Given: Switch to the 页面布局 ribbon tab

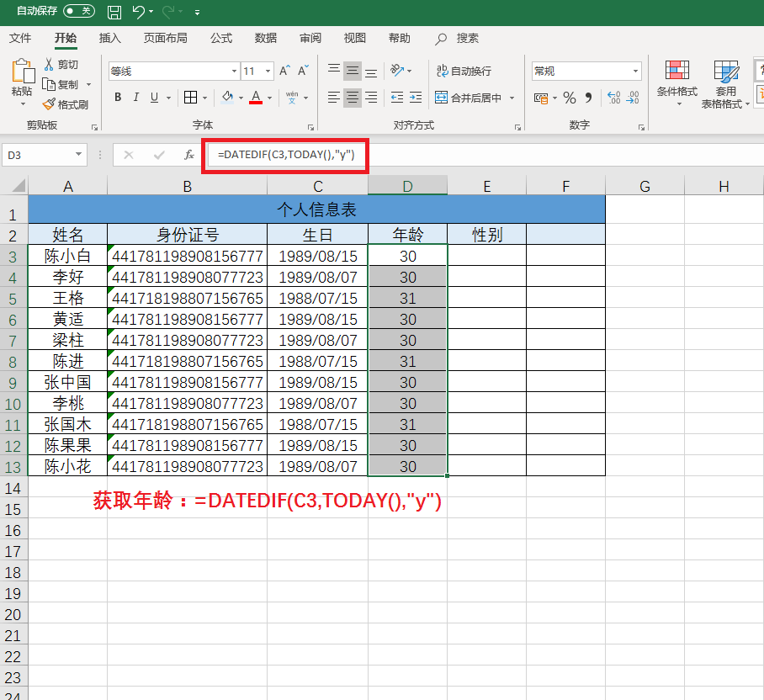Looking at the screenshot, I should pyautogui.click(x=165, y=38).
